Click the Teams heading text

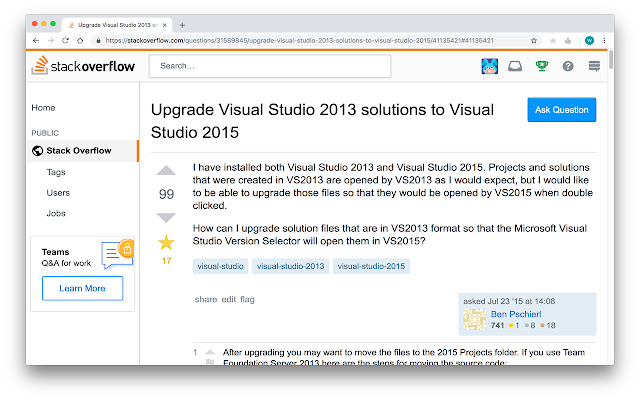coord(56,252)
